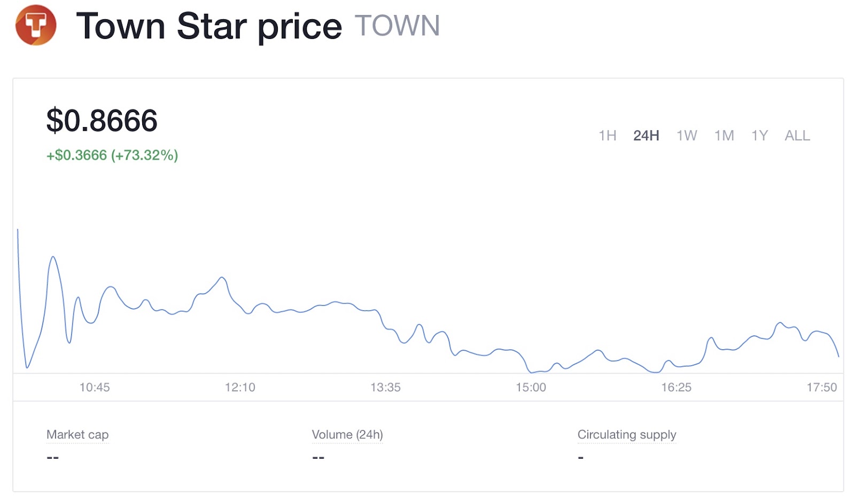This screenshot has height=504, width=855.
Task: Click the TOWN ticker symbol
Action: tap(397, 26)
